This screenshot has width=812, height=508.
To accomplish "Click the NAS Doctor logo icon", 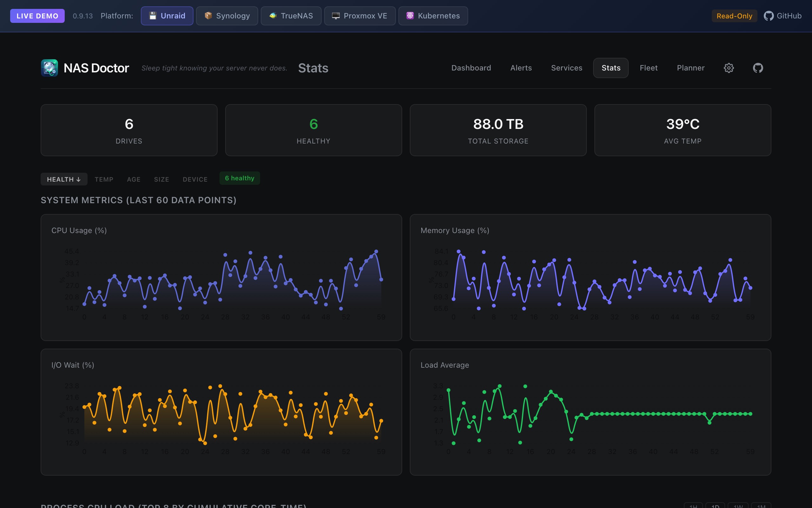I will [x=49, y=68].
